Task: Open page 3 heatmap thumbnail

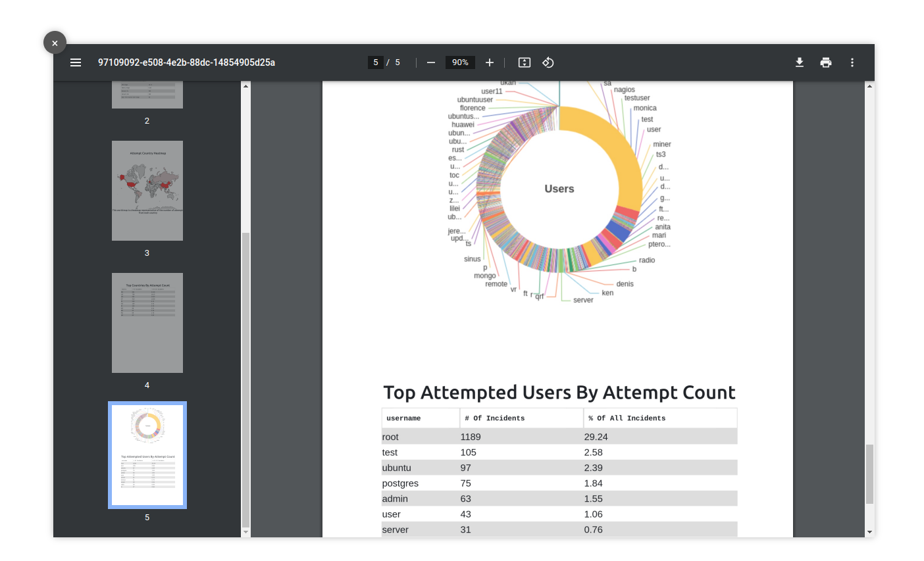Action: pos(147,191)
